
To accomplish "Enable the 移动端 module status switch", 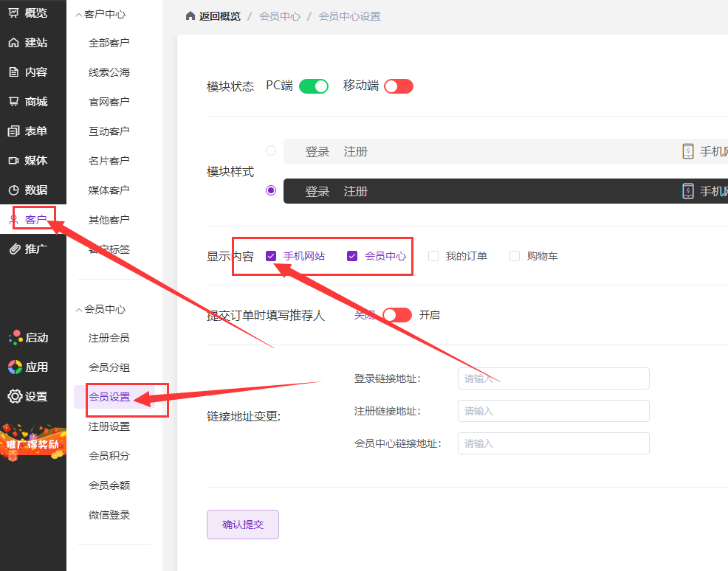I will (399, 86).
